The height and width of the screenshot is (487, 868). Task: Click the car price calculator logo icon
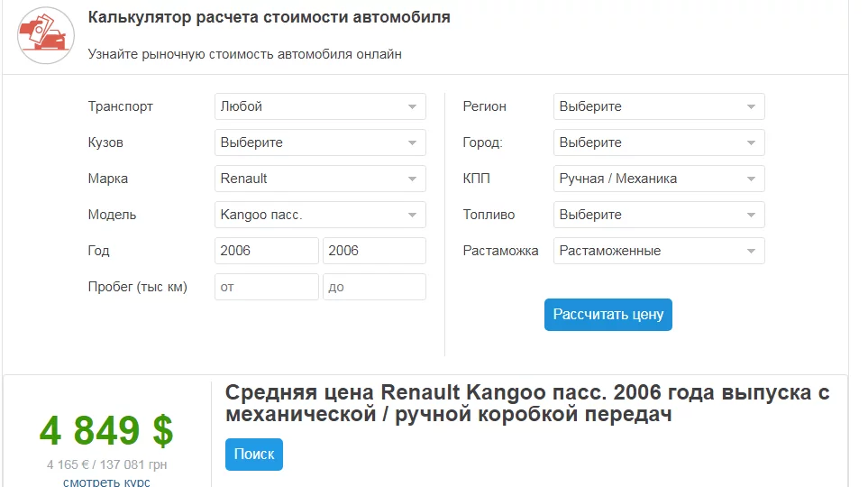point(46,36)
